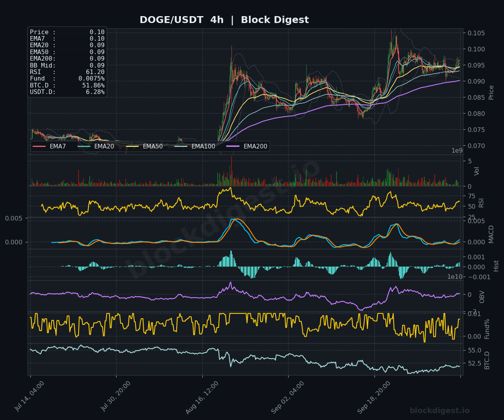Image resolution: width=504 pixels, height=420 pixels.
Task: Click the 0.080 price axis tick
Action: (476, 114)
